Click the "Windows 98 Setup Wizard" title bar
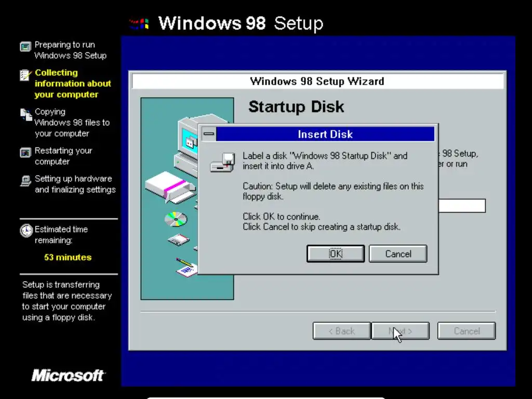This screenshot has width=532, height=399. 317,82
